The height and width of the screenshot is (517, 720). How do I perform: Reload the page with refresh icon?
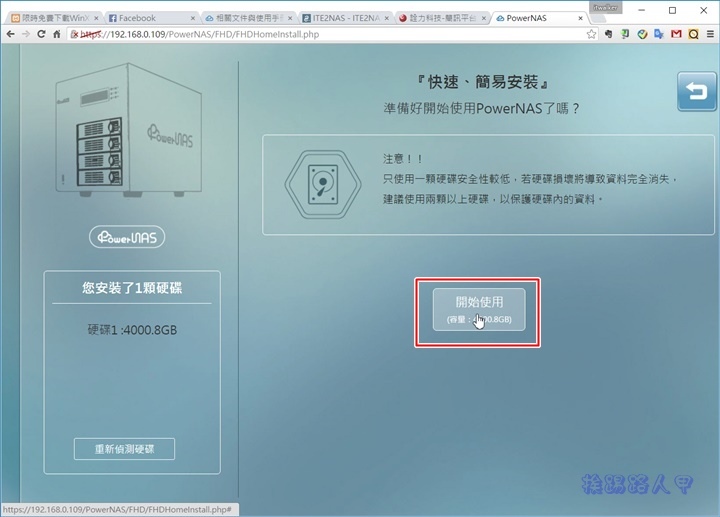(41, 34)
